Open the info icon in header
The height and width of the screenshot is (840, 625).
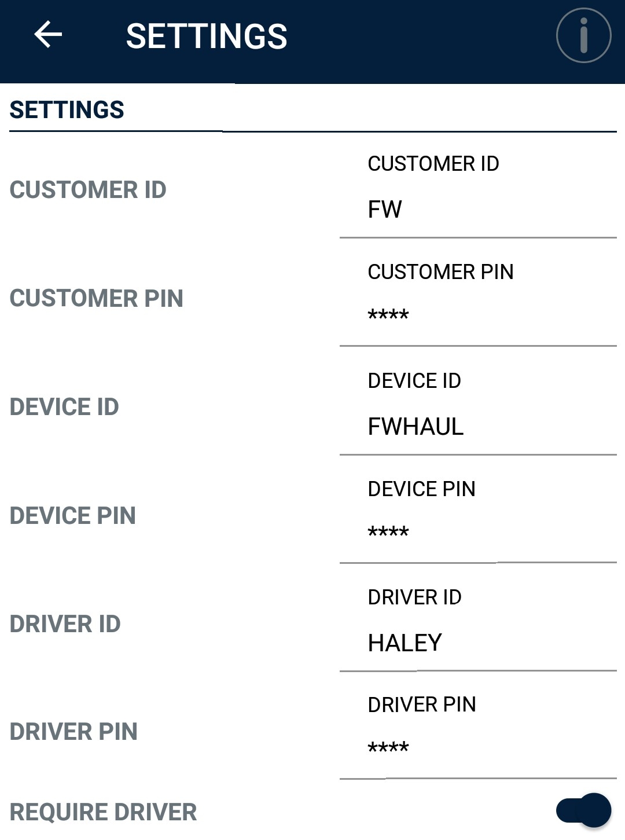coord(583,35)
